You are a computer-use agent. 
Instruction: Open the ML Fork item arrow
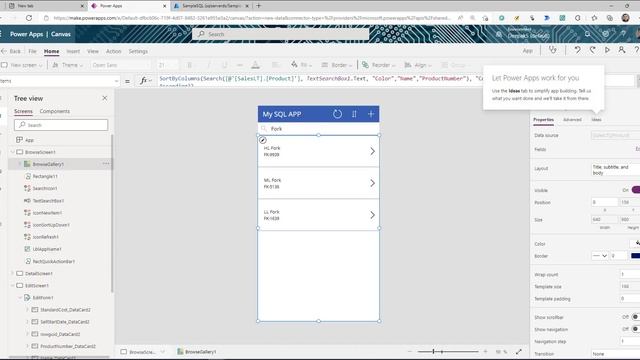point(372,183)
